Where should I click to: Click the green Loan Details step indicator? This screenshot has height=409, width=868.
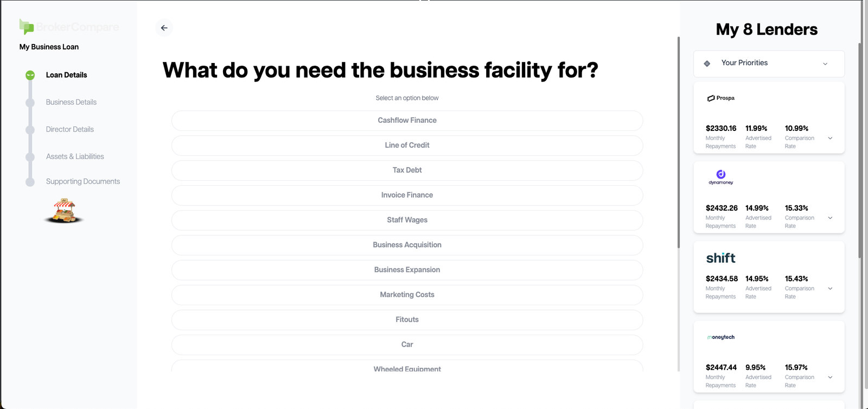click(x=30, y=75)
